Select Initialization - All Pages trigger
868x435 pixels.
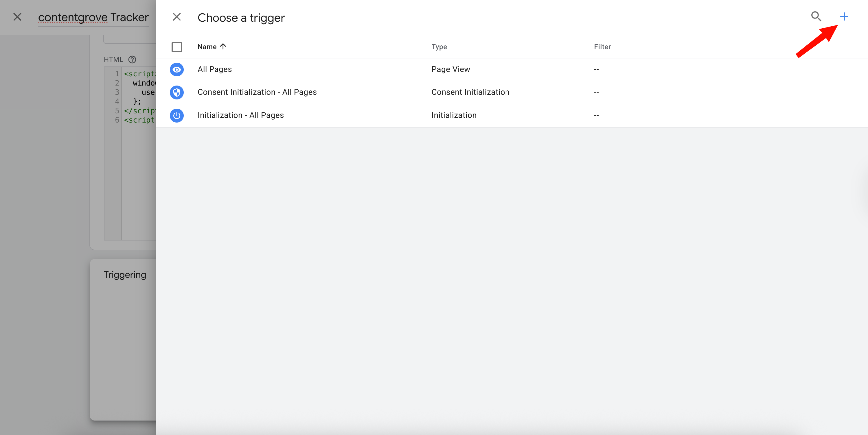(x=240, y=116)
